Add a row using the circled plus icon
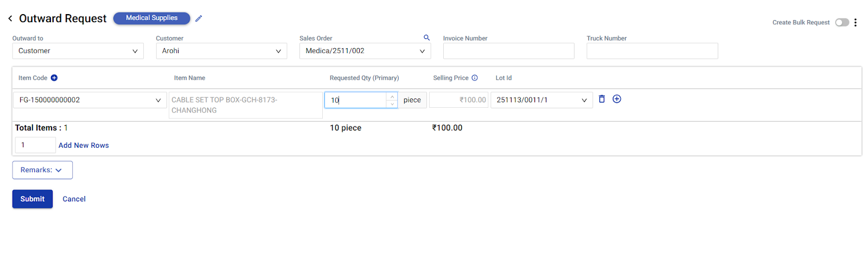 [617, 99]
